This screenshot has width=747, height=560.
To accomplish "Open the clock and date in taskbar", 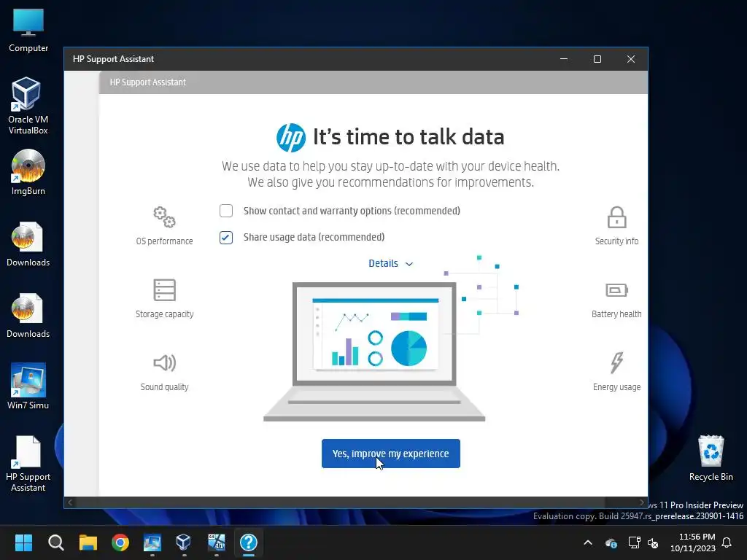I will [693, 542].
